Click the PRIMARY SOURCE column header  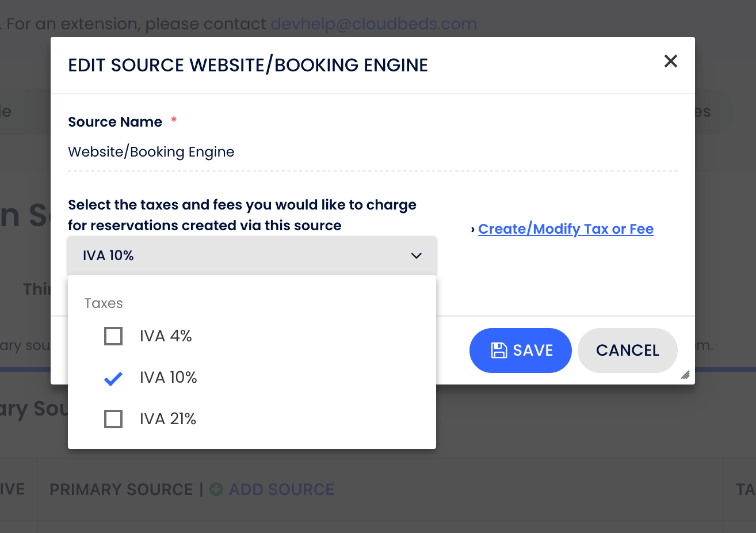121,489
